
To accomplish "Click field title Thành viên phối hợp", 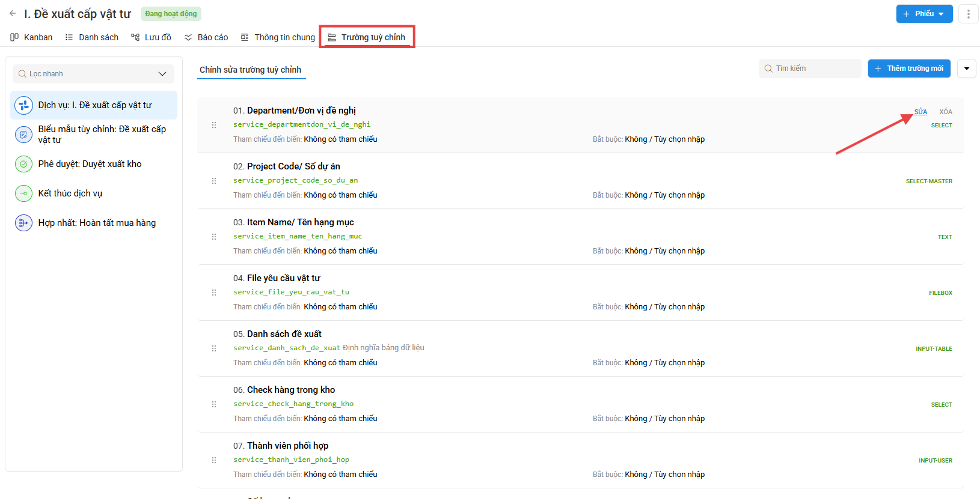I will point(287,446).
